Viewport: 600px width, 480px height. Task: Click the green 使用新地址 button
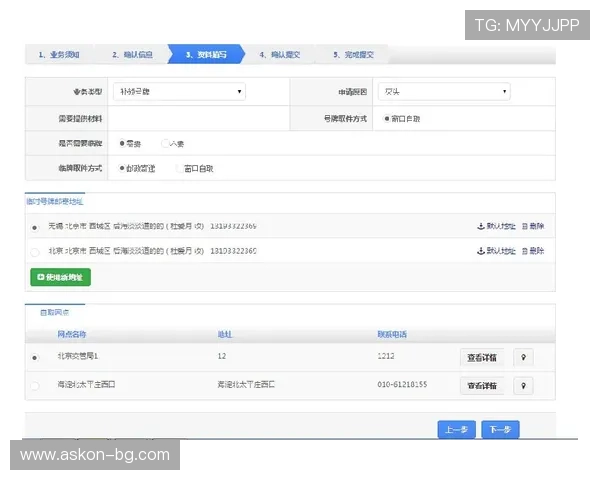point(60,277)
